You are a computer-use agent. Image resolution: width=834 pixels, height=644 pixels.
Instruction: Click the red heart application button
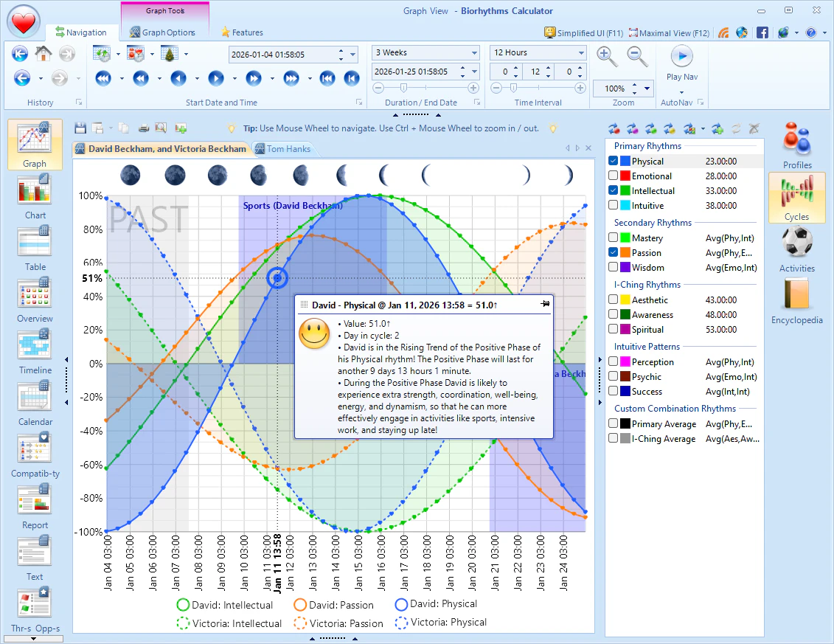point(24,22)
